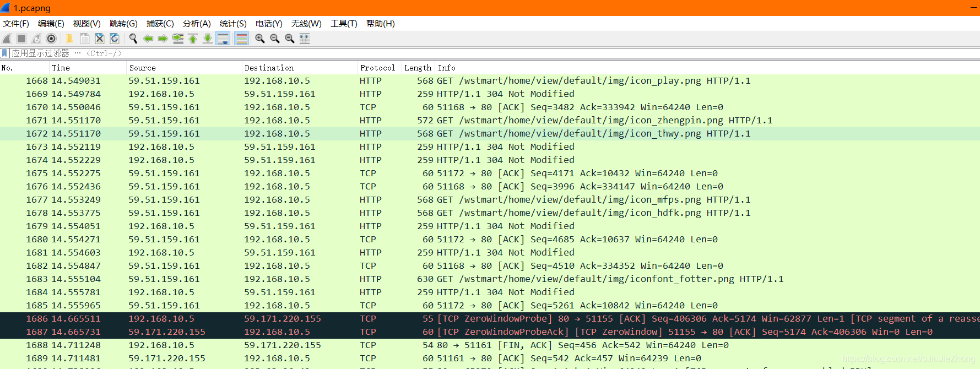The height and width of the screenshot is (369, 980).
Task: Stop capturing packets with the square icon
Action: click(x=21, y=39)
